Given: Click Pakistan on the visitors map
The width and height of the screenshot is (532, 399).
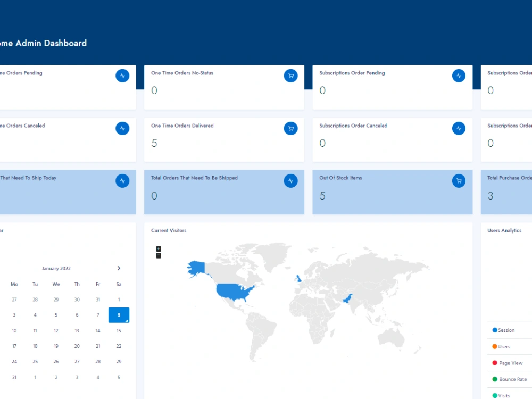Looking at the screenshot, I should tap(347, 298).
